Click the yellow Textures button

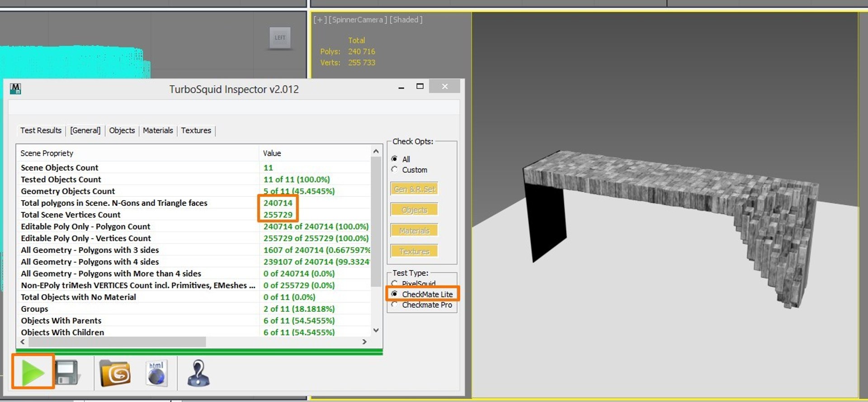coord(414,252)
